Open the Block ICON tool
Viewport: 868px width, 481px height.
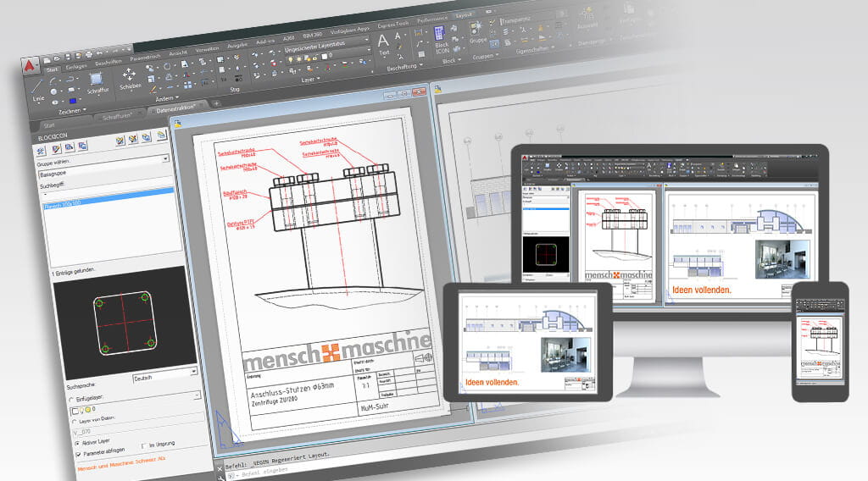(x=441, y=40)
